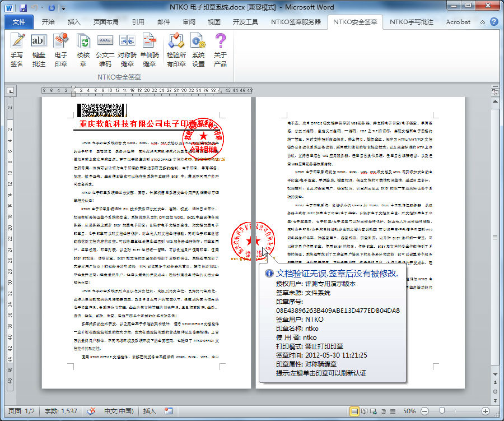Switch to the NTKO手写批注 tab
Screen dimensions: 504x421
[412, 22]
